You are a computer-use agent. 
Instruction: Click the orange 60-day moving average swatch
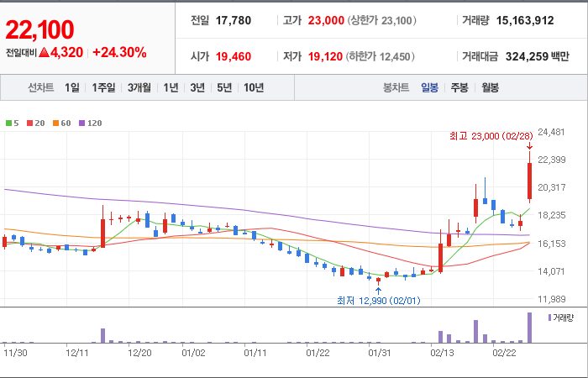pyautogui.click(x=56, y=123)
